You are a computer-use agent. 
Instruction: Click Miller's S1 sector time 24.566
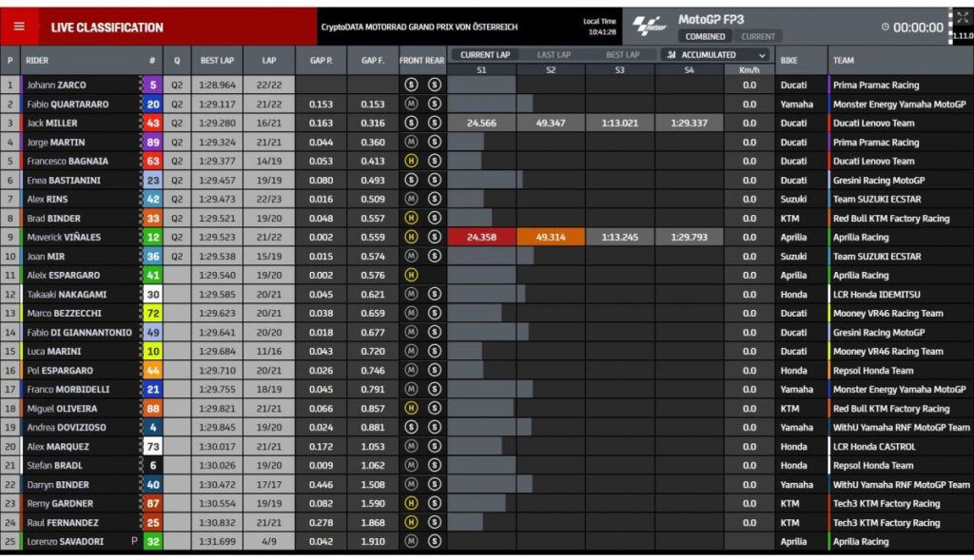[x=481, y=123]
